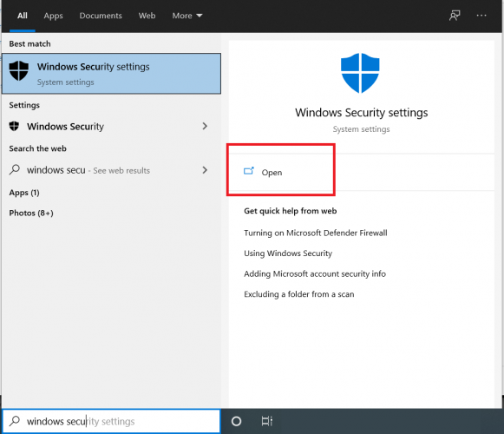Open Cortana circle icon on taskbar
The width and height of the screenshot is (504, 434).
[x=236, y=421]
